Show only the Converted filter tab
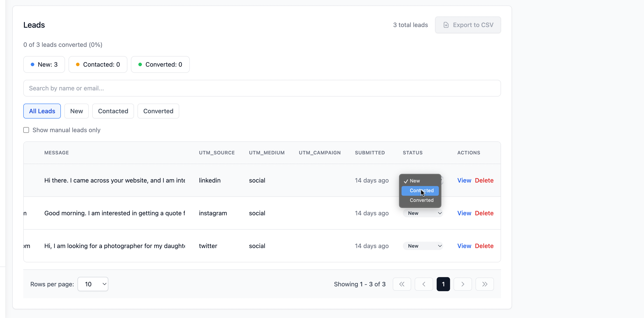This screenshot has height=318, width=644. pos(158,111)
